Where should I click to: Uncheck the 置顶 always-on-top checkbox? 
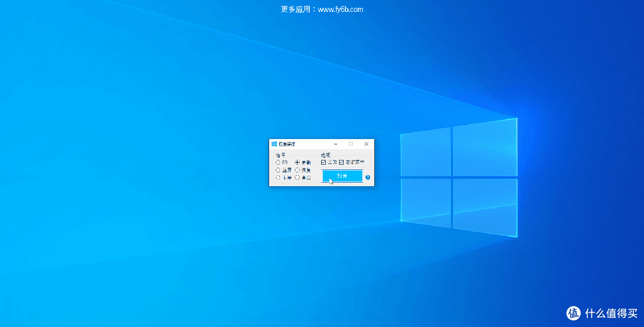pyautogui.click(x=323, y=162)
